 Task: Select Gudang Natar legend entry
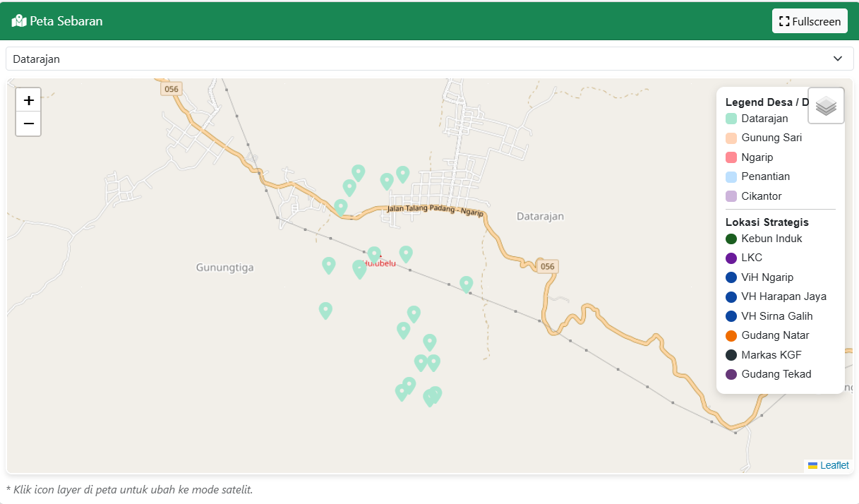point(775,335)
